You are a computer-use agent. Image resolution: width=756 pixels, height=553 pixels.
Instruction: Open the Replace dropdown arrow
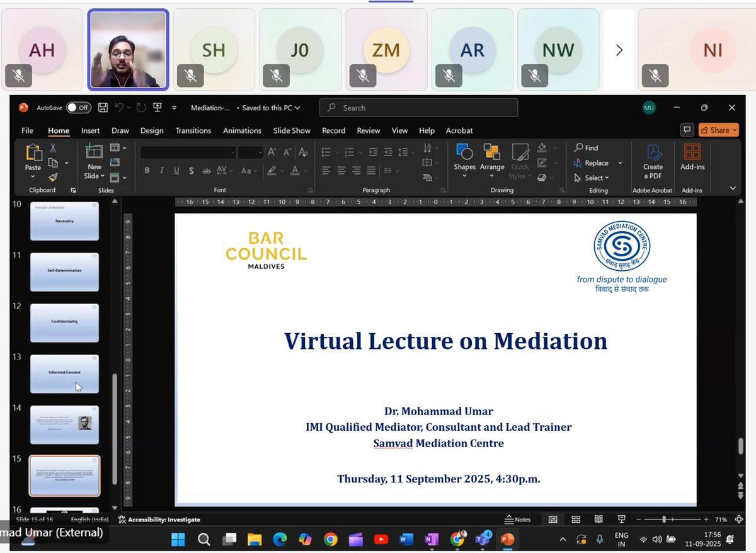coord(620,162)
